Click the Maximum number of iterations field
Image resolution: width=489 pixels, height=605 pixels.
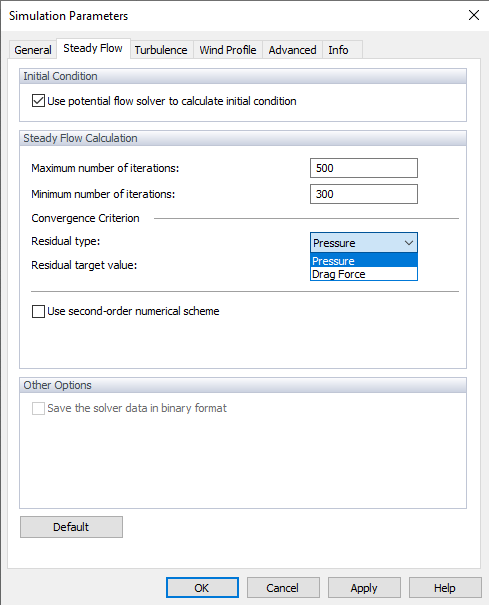(364, 168)
